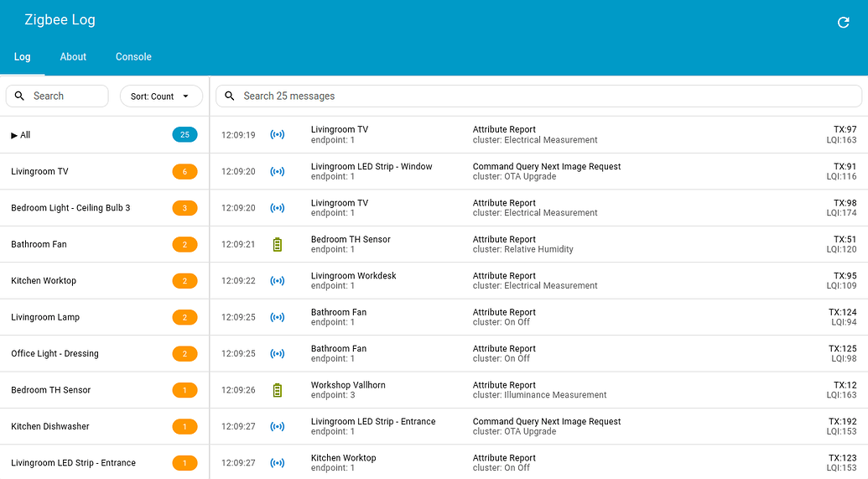
Task: Click the radio signal icon on the Livingroom Workdesk message
Action: [278, 281]
